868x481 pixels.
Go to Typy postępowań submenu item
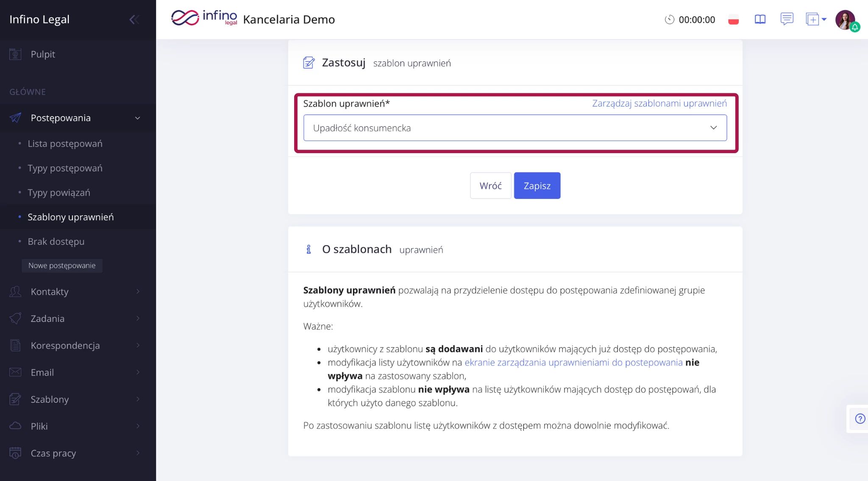[65, 168]
